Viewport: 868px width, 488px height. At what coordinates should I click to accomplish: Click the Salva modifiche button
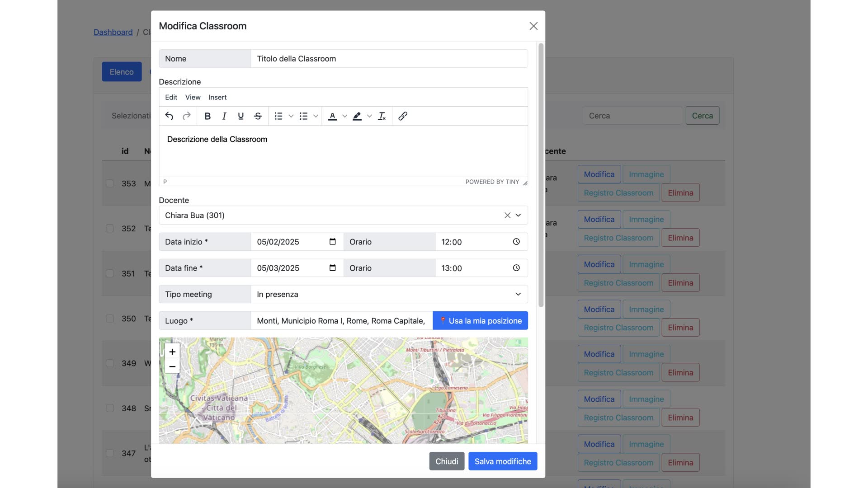(x=502, y=461)
